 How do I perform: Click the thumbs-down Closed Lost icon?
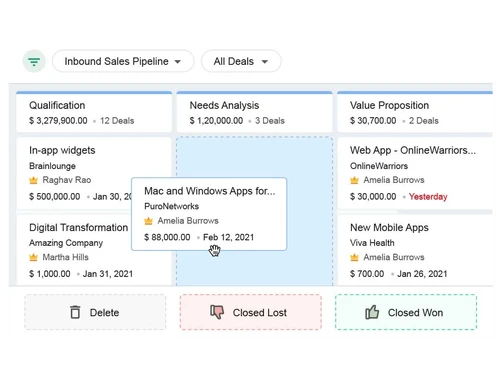(x=217, y=312)
